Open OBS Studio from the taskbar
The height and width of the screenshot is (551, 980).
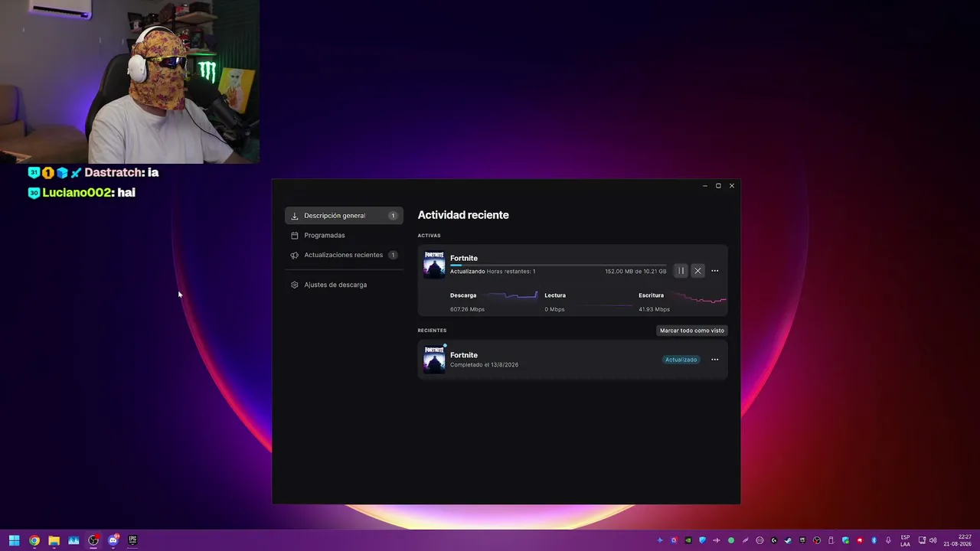click(93, 540)
